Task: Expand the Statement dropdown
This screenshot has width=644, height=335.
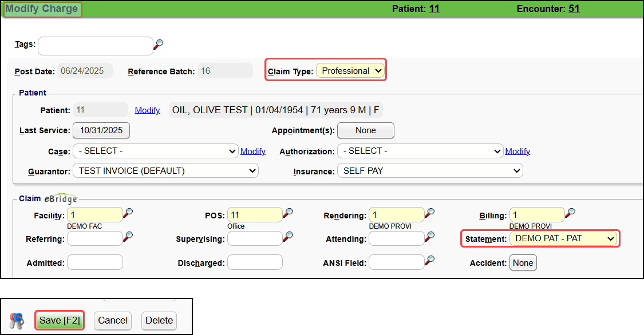Action: (563, 238)
